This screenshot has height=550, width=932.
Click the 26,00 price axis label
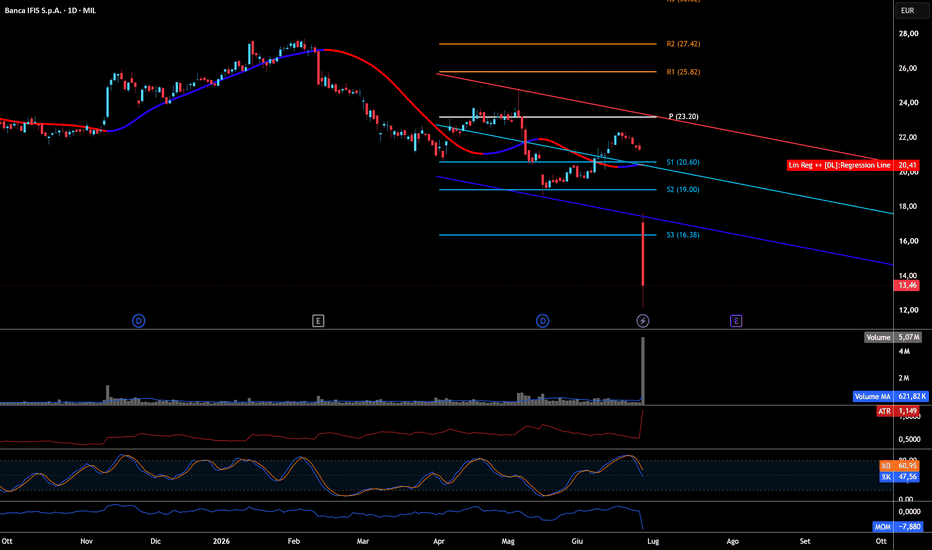(908, 68)
